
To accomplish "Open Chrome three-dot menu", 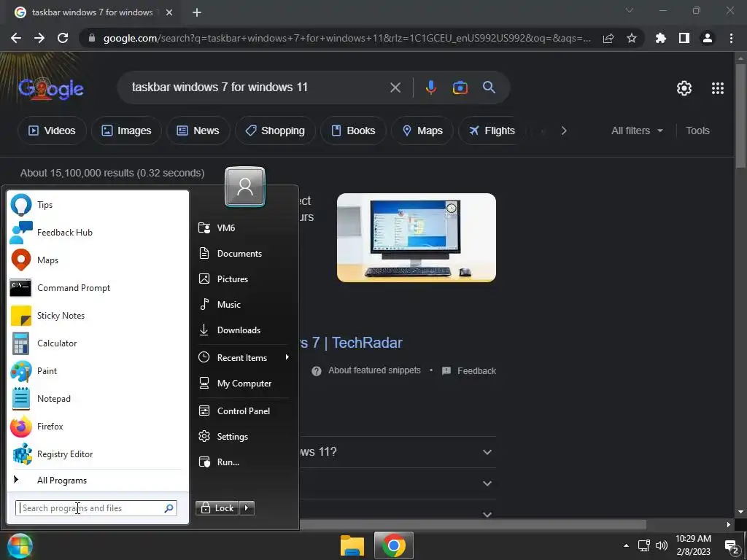I will click(731, 38).
